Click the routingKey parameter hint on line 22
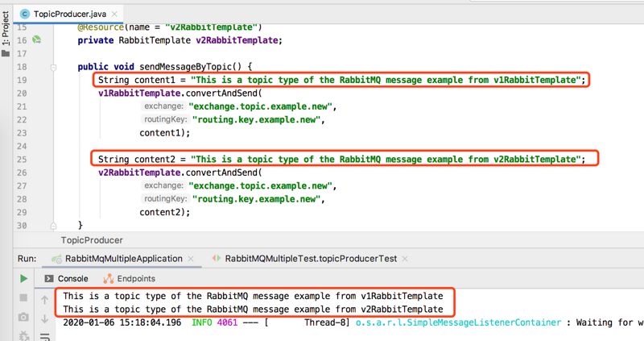Viewport: 644px width, 341px height. [165, 119]
